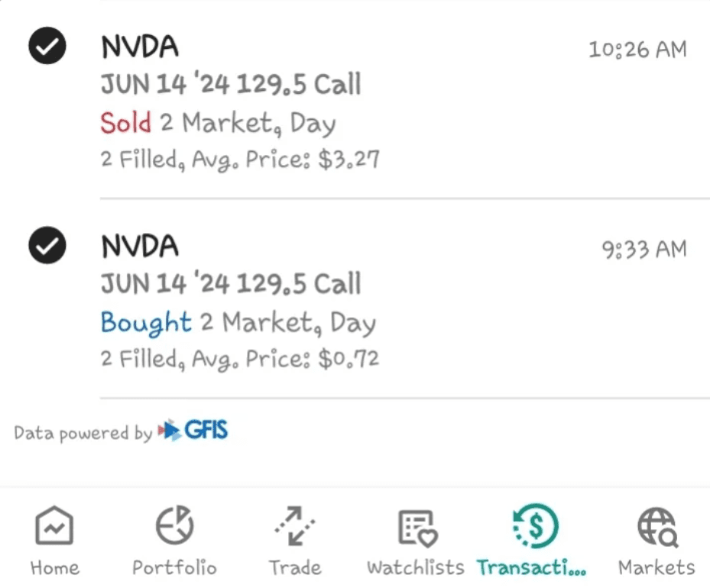Open the Home house icon
Screen dimensions: 710x588
point(54,525)
